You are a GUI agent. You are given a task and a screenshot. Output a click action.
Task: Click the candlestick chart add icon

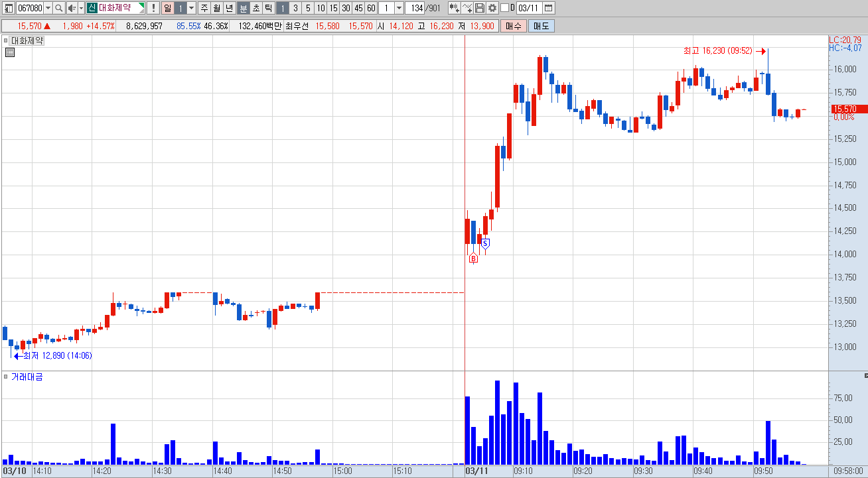click(x=454, y=8)
